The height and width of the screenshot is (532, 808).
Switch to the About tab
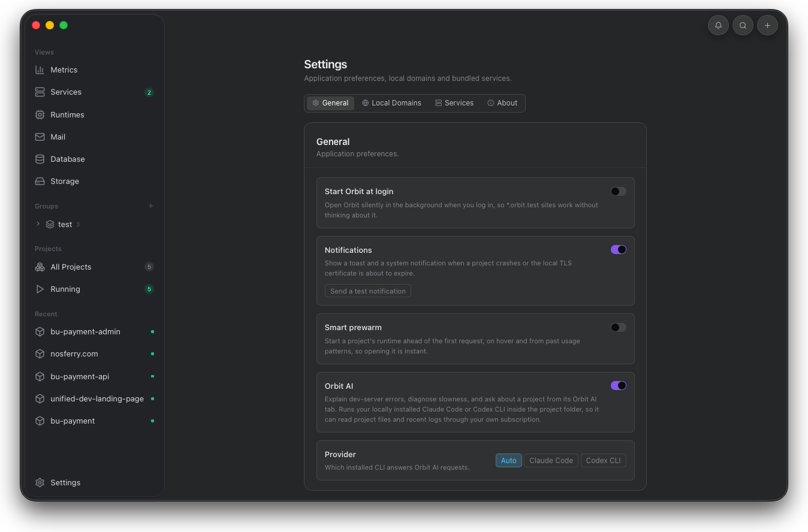502,103
